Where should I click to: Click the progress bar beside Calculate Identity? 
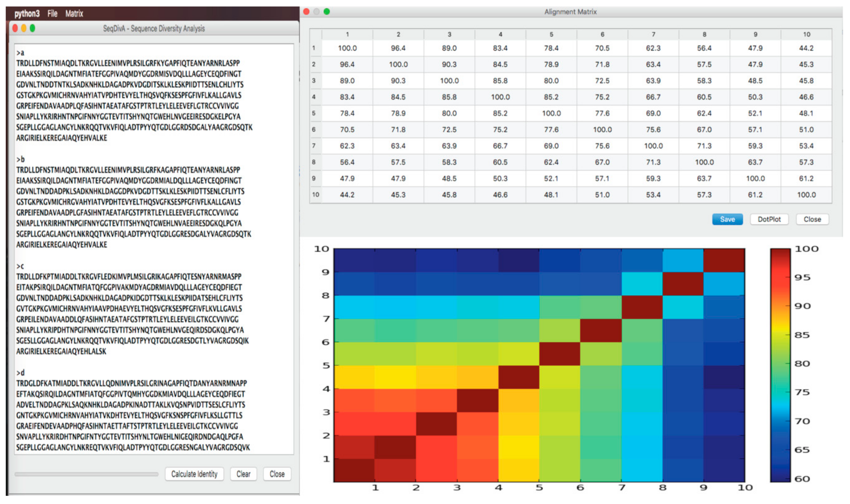point(86,474)
